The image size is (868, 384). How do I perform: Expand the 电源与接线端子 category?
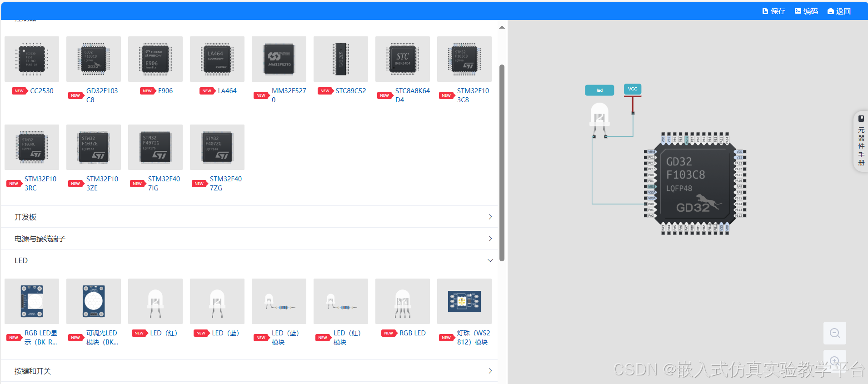point(249,239)
